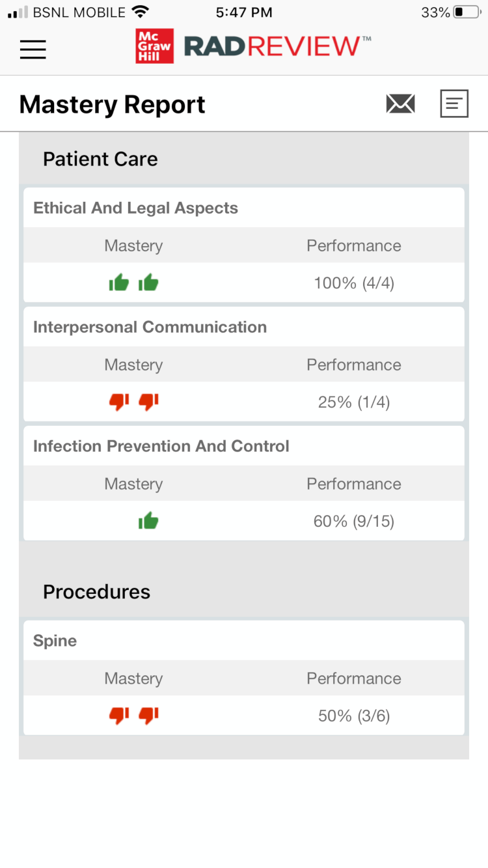Select the Procedures section header

pos(96,591)
